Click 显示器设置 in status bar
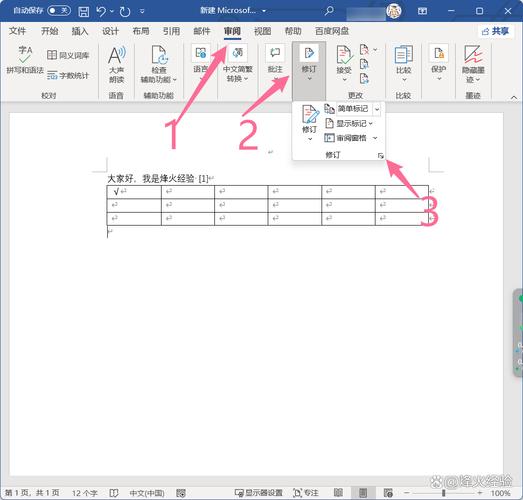The height and width of the screenshot is (500, 523). pyautogui.click(x=259, y=493)
